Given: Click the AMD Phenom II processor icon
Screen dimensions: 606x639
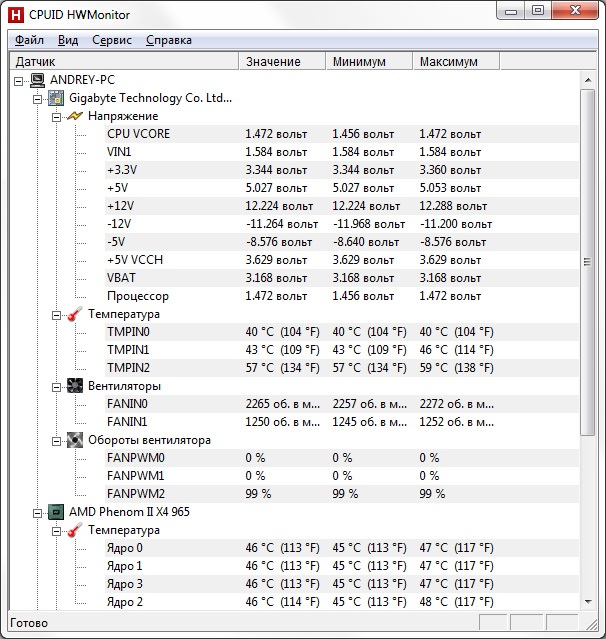Looking at the screenshot, I should pyautogui.click(x=56, y=512).
